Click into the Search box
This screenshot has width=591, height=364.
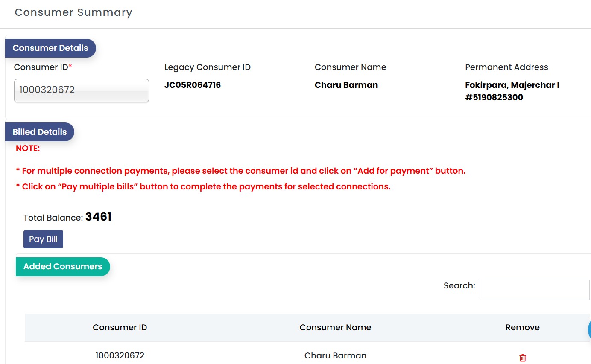tap(534, 290)
